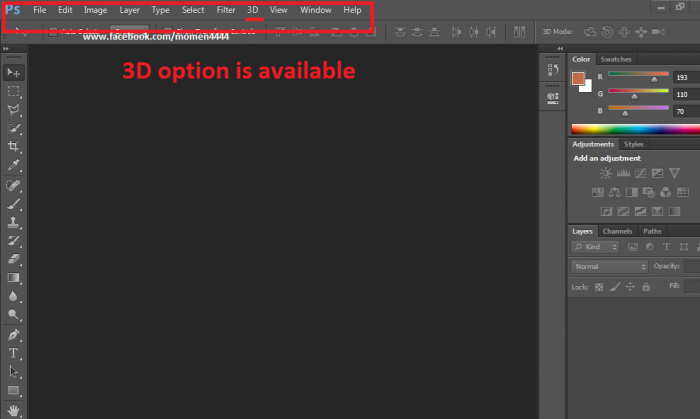
Task: Open the collapsed History panel icon
Action: [x=553, y=70]
